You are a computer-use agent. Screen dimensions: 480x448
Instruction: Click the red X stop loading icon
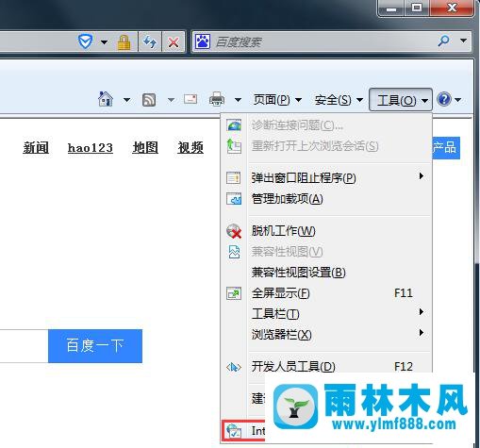pos(174,41)
